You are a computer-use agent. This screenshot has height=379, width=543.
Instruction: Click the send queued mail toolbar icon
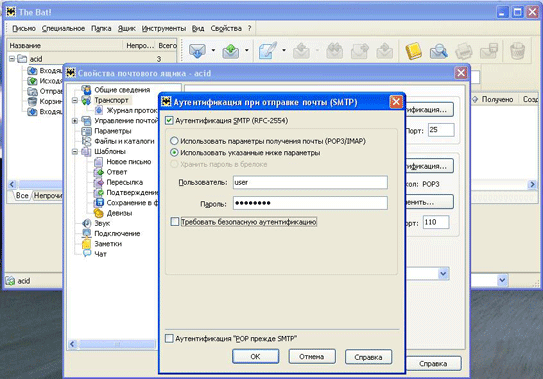click(x=231, y=51)
